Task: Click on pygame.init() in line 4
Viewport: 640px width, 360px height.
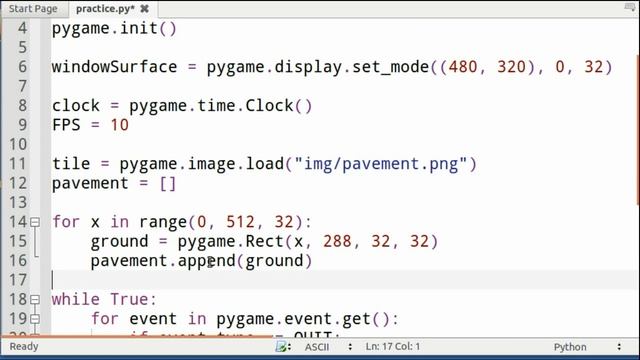Action: (x=114, y=29)
